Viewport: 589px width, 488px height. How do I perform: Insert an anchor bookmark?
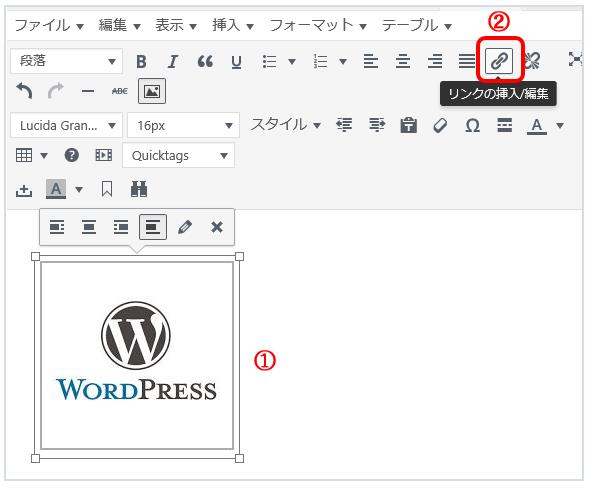[107, 189]
